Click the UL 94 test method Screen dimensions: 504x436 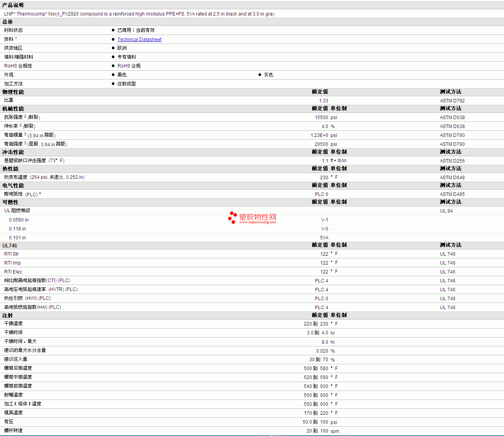[x=446, y=211]
